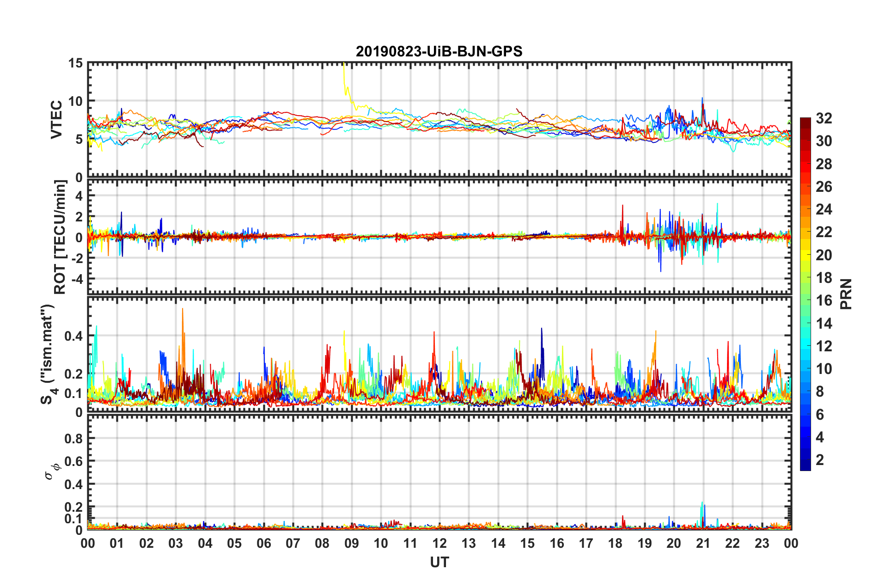The height and width of the screenshot is (588, 879).
Task: Click x-axis hour tick 17
Action: (x=586, y=543)
